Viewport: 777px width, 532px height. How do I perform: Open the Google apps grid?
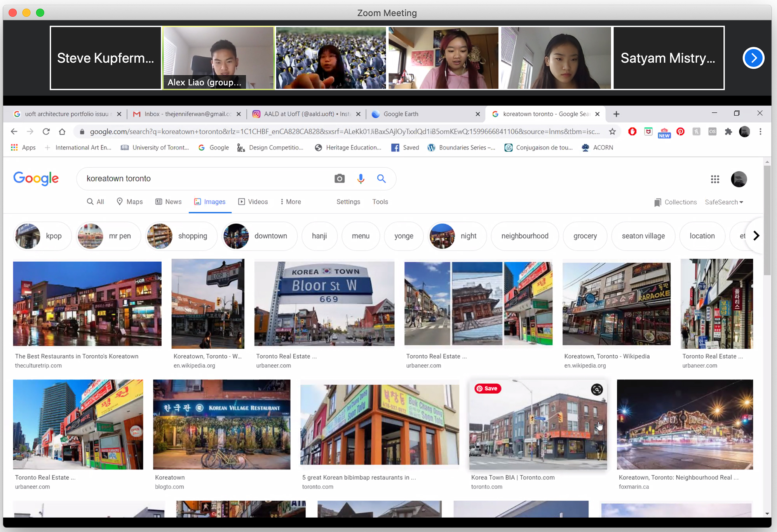click(x=715, y=179)
